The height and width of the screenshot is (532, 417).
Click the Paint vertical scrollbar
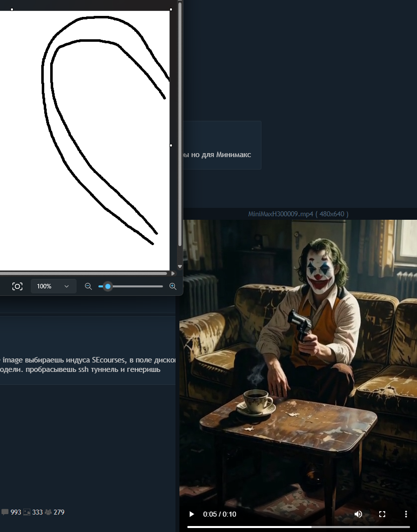[180, 124]
